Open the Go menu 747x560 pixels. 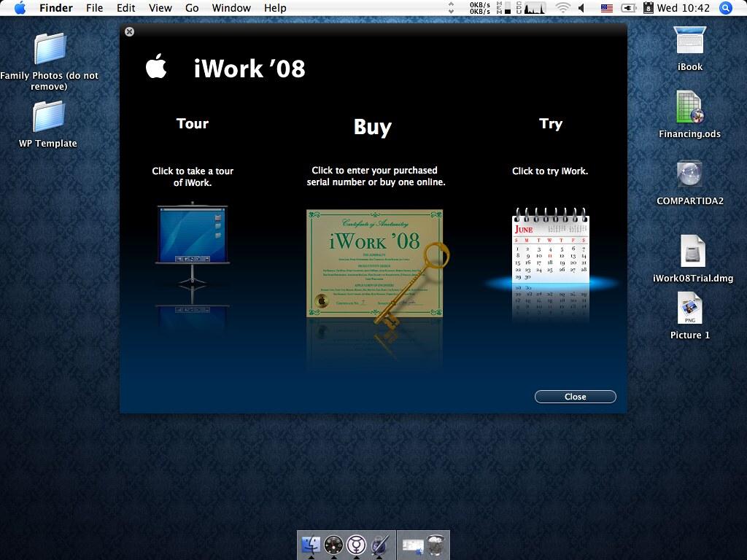click(x=192, y=8)
